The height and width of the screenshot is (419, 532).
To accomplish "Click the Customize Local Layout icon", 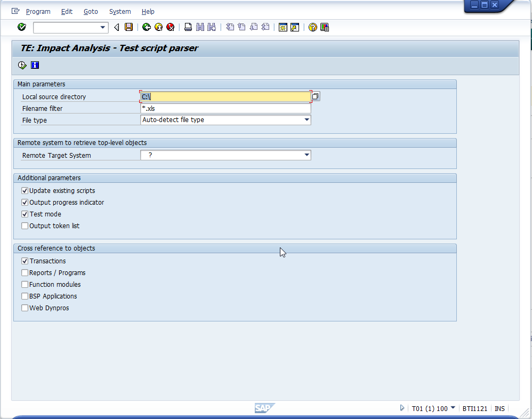I will 325,27.
